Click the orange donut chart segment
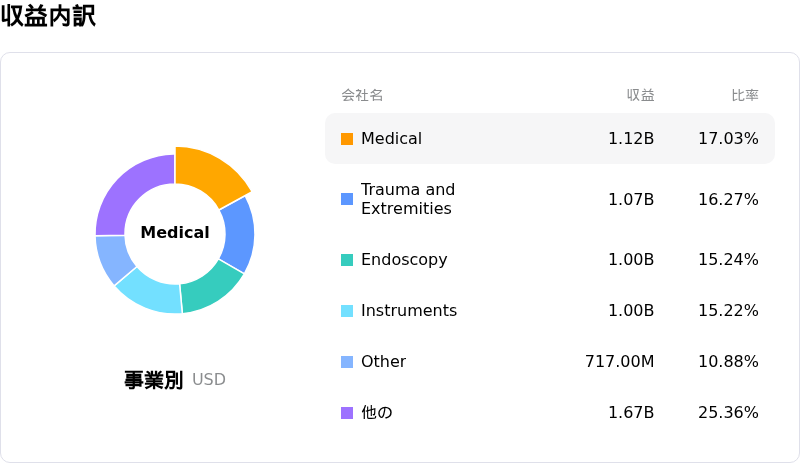800x463 pixels. tap(209, 174)
